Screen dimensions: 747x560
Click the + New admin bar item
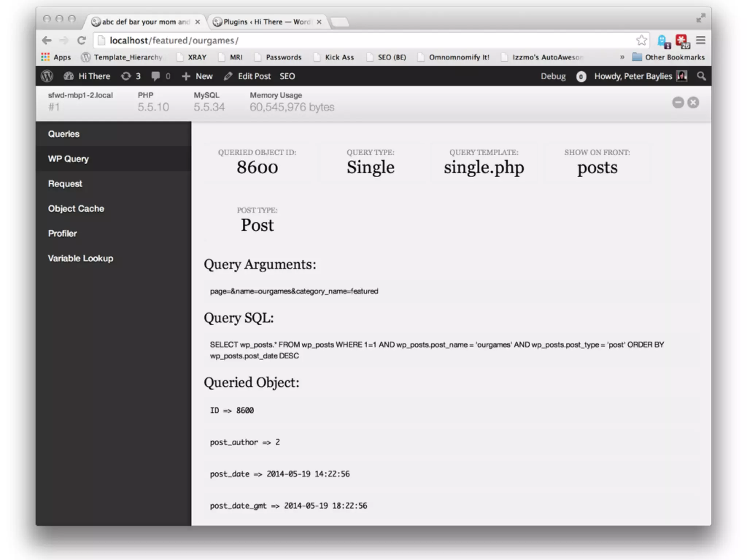[197, 76]
